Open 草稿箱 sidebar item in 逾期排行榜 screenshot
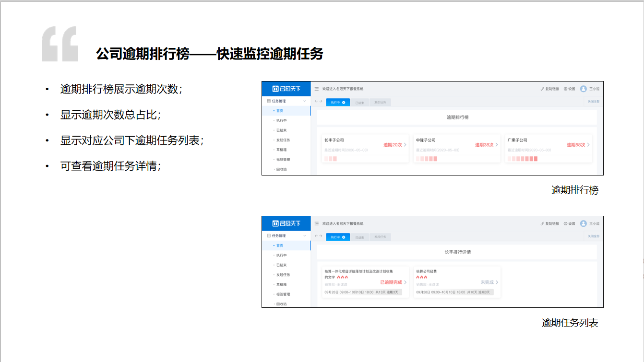Viewport: 644px width, 362px height. [x=286, y=150]
